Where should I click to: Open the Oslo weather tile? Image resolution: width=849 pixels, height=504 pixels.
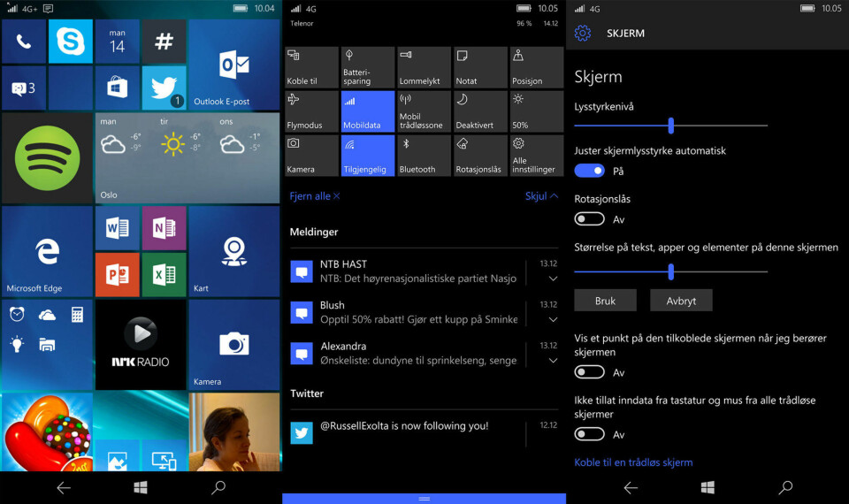[x=187, y=158]
